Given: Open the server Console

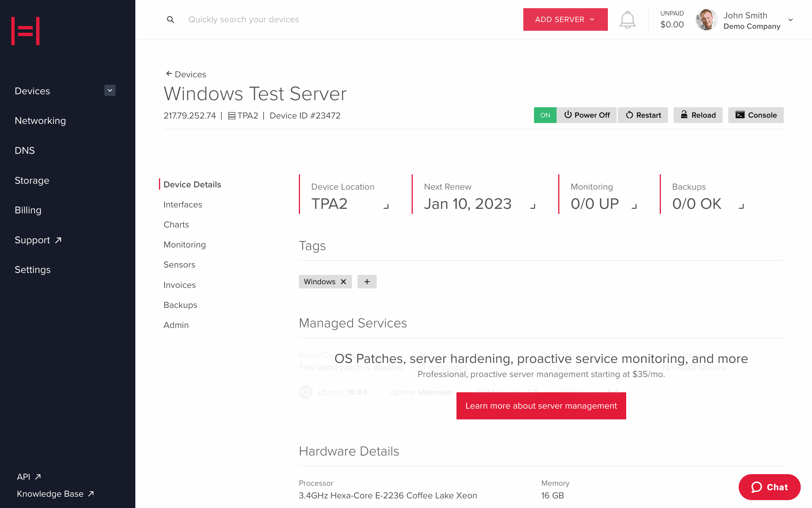Looking at the screenshot, I should 756,115.
